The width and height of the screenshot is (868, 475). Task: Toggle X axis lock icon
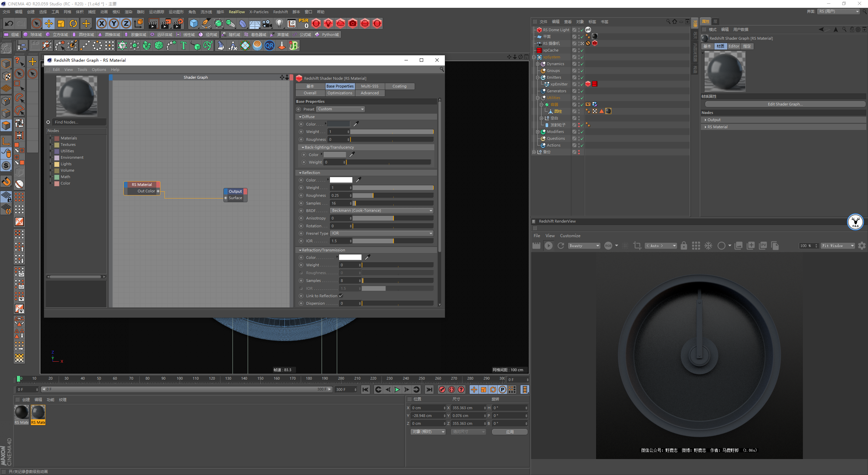pyautogui.click(x=101, y=23)
